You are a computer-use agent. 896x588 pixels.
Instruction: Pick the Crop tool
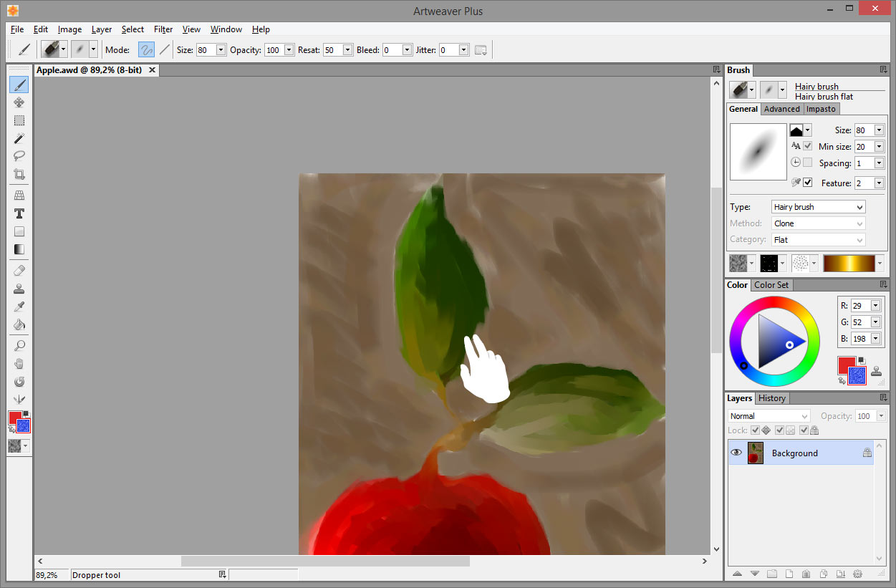(19, 174)
